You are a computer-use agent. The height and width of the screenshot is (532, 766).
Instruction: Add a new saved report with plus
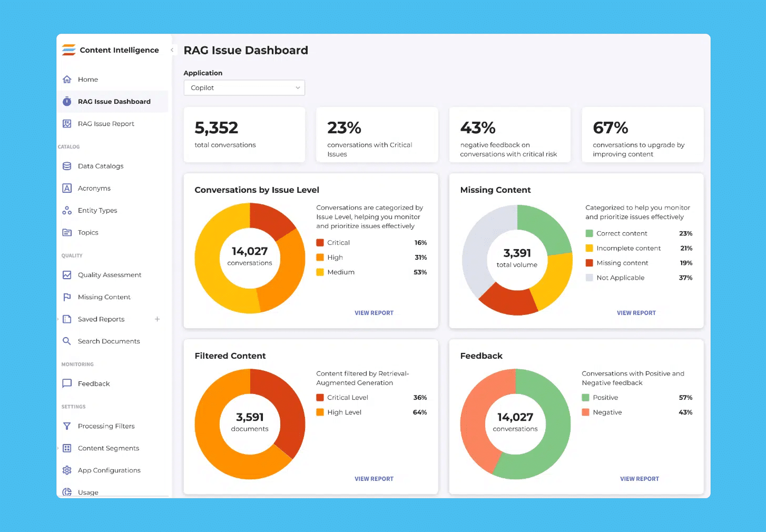pyautogui.click(x=157, y=319)
